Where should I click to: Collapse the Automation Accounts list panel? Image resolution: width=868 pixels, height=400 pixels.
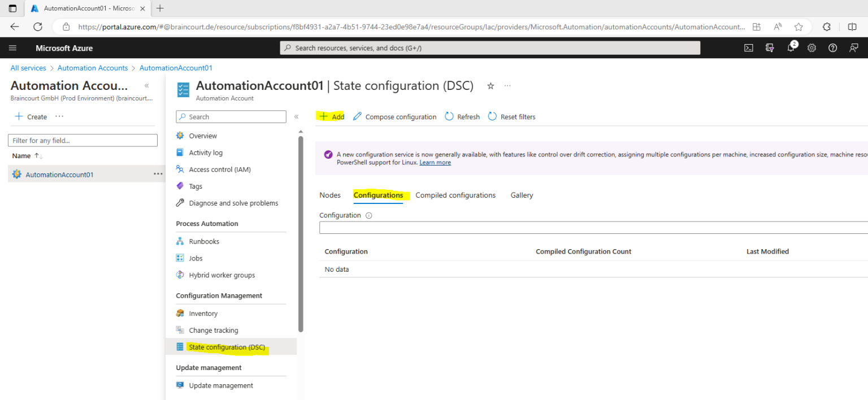146,86
